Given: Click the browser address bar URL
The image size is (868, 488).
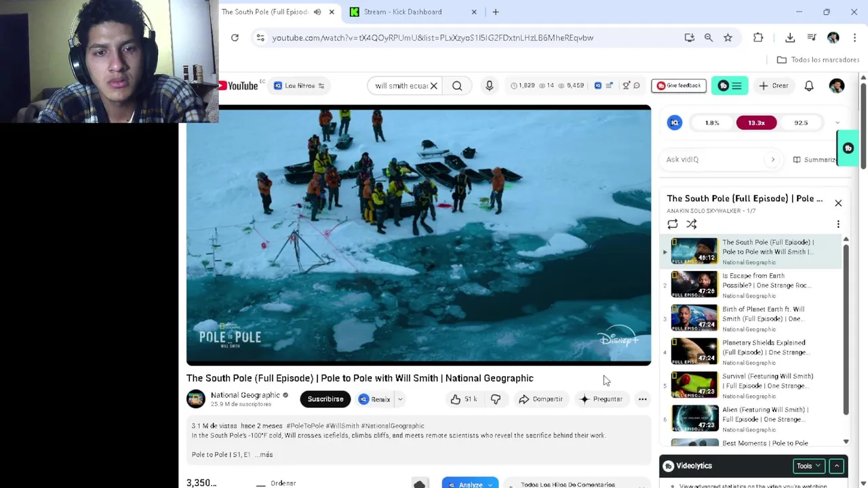Looking at the screenshot, I should pos(433,38).
